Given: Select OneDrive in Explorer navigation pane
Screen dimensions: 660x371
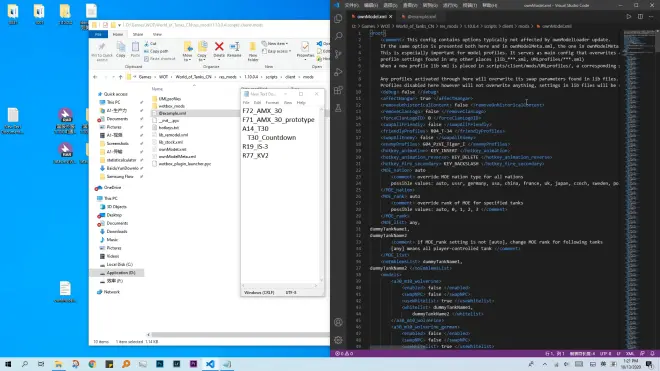Looking at the screenshot, I should click(112, 188).
